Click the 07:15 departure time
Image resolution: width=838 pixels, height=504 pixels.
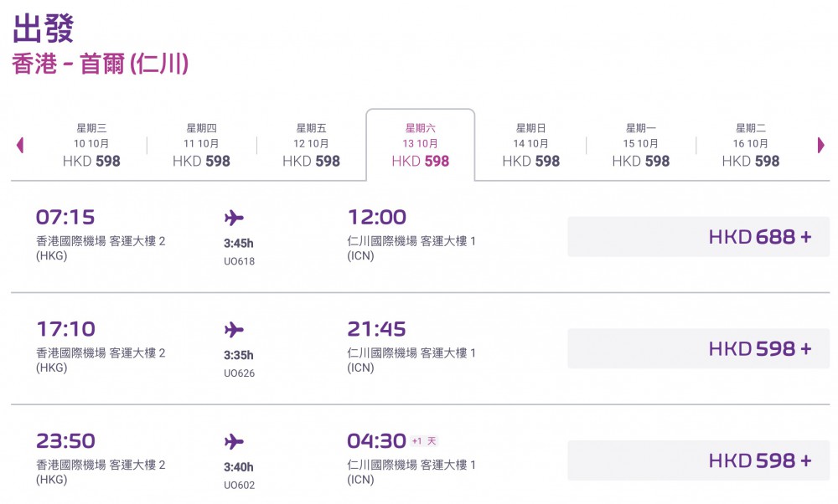[x=65, y=218]
